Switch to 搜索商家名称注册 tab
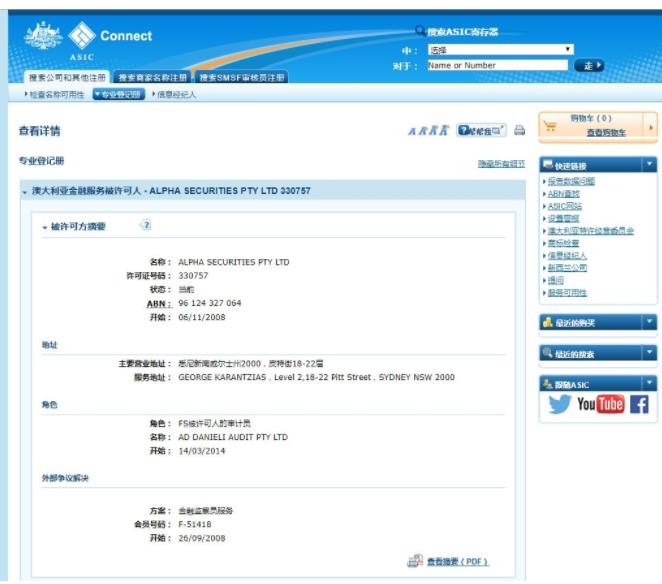Screen dimensions: 662x584 tap(152, 77)
